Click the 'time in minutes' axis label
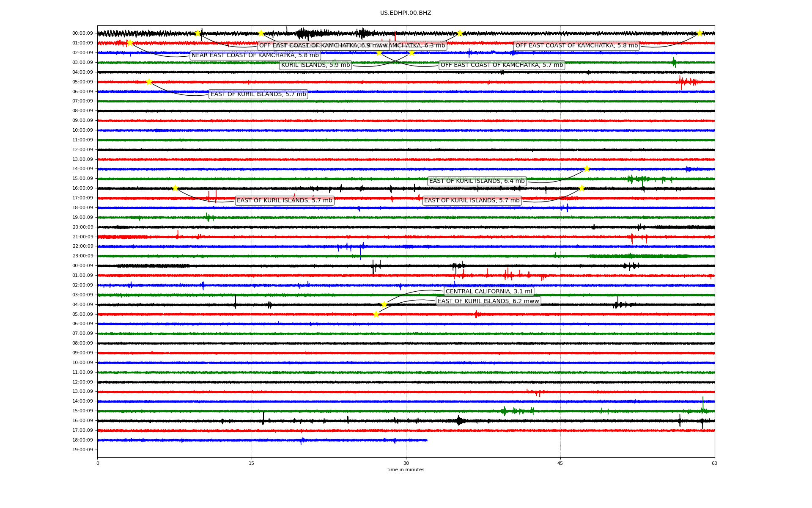Screen dimensions: 812x508 (x=406, y=469)
